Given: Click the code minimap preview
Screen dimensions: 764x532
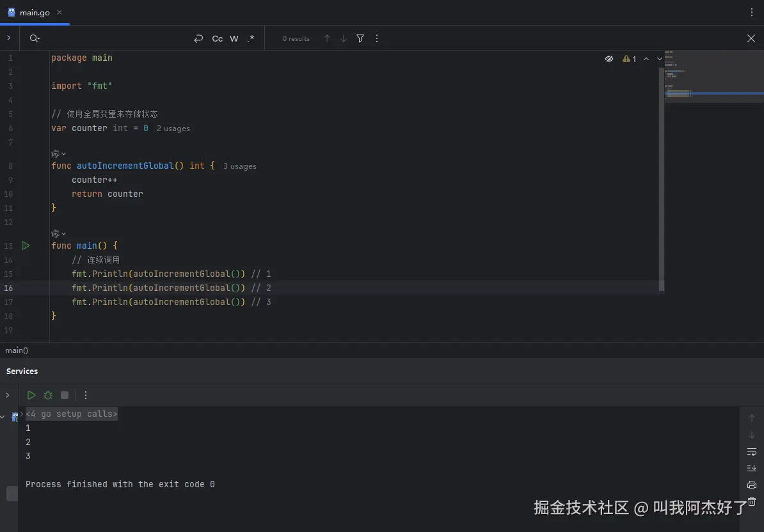Looking at the screenshot, I should pyautogui.click(x=714, y=77).
